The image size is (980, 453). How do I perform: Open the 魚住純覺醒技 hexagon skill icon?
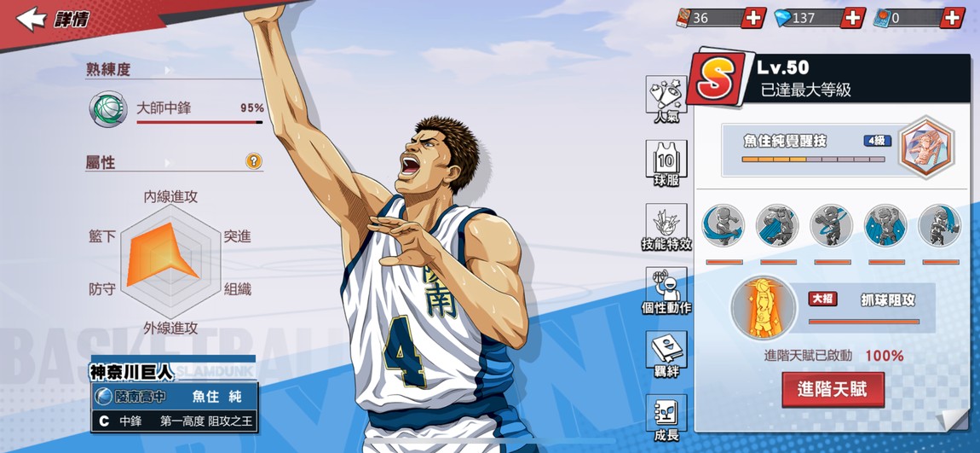pos(927,147)
